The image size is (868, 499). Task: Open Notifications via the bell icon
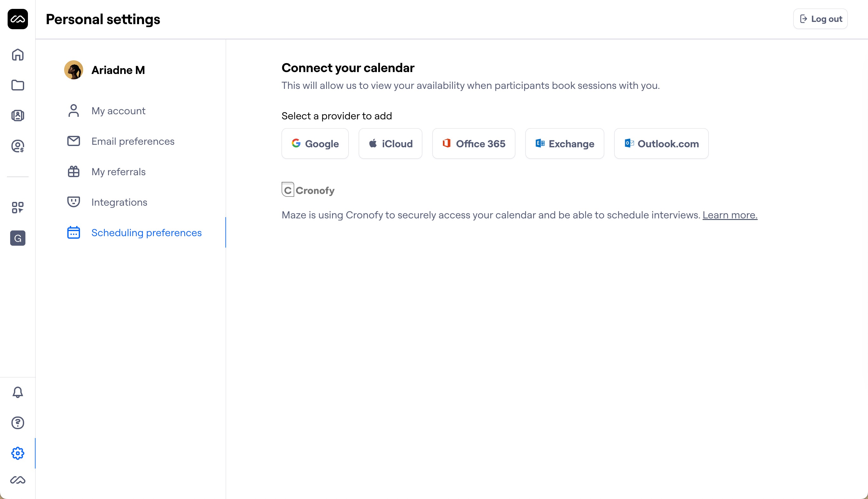[17, 392]
